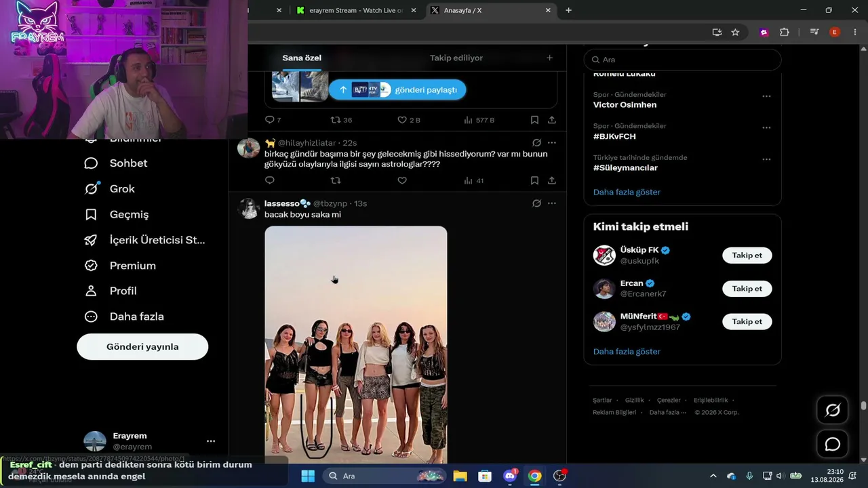The image size is (868, 488).
Task: Open a new browser tab
Action: 568,10
